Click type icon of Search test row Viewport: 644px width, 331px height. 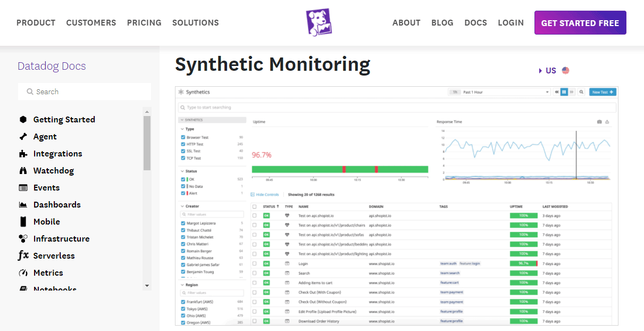(x=287, y=273)
